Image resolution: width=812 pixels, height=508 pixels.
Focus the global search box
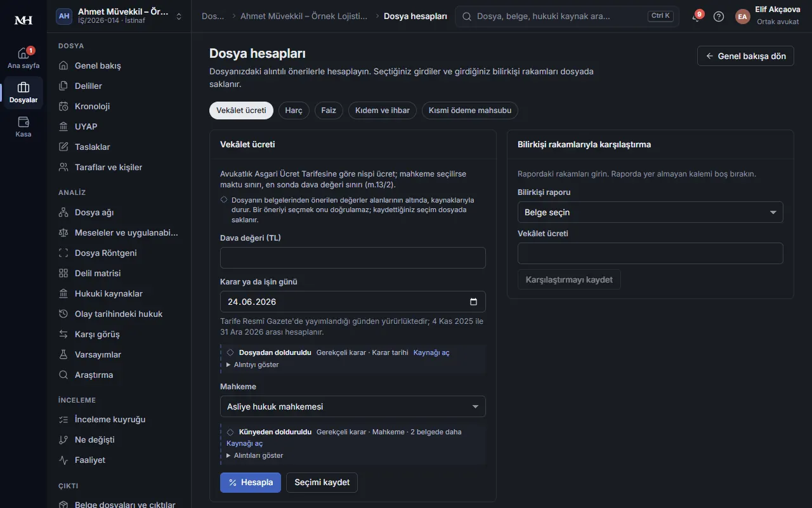point(567,17)
